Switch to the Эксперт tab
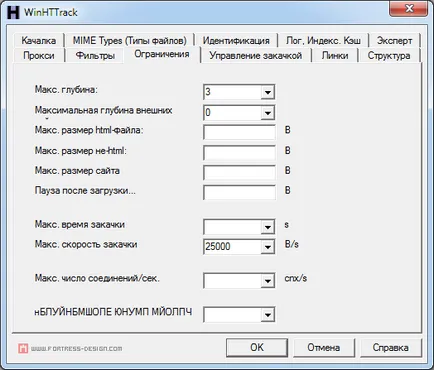 coord(394,40)
